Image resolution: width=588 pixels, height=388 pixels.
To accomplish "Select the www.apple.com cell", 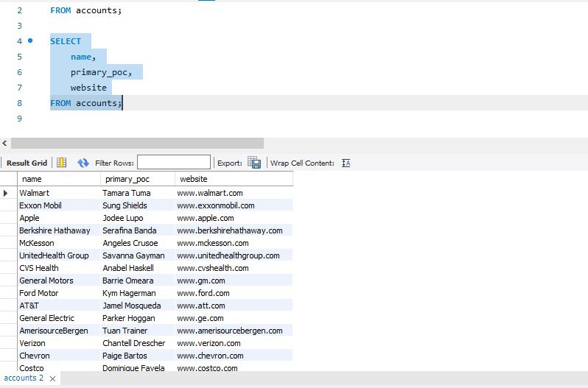I will (234, 218).
